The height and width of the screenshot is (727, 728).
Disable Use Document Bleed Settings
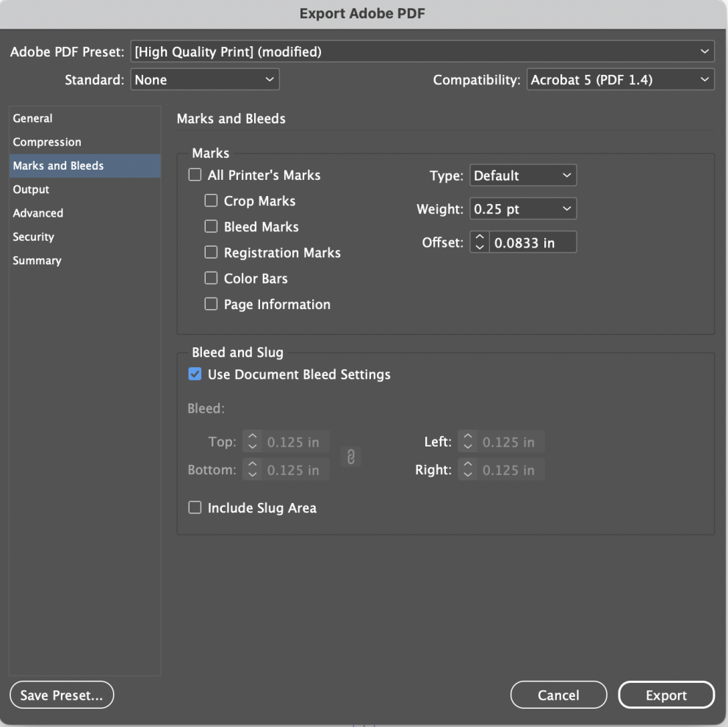tap(195, 374)
